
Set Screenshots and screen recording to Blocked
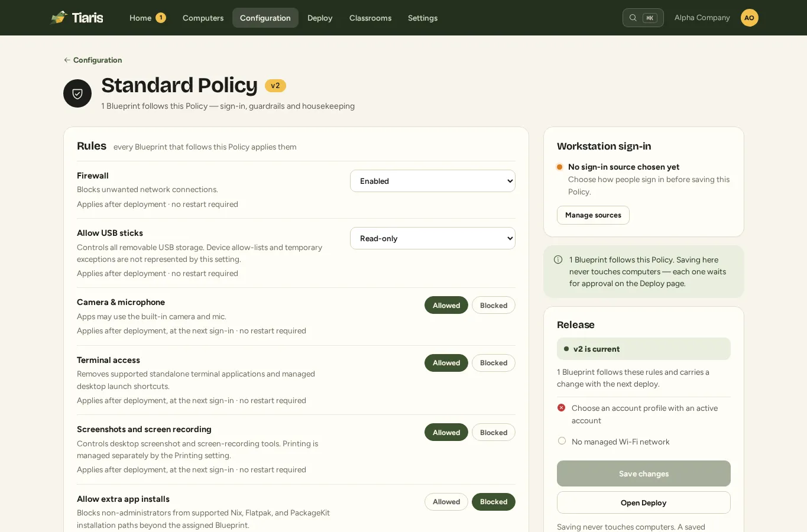(494, 433)
